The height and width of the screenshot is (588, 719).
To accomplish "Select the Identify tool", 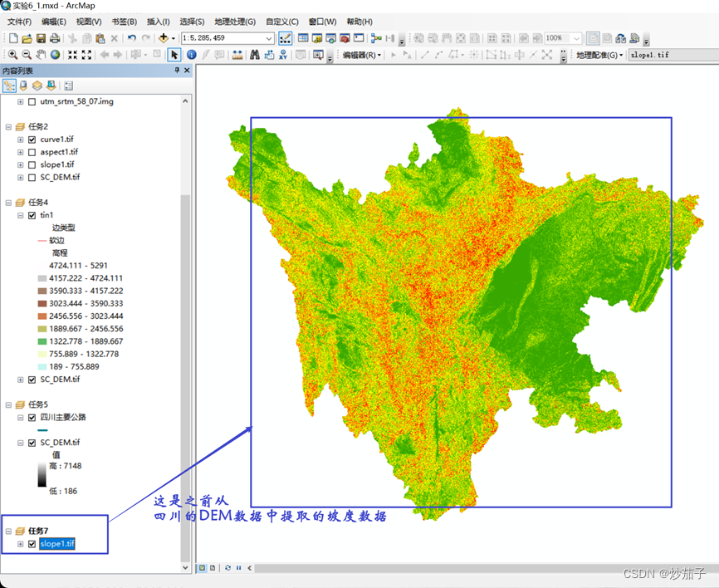I will [191, 55].
